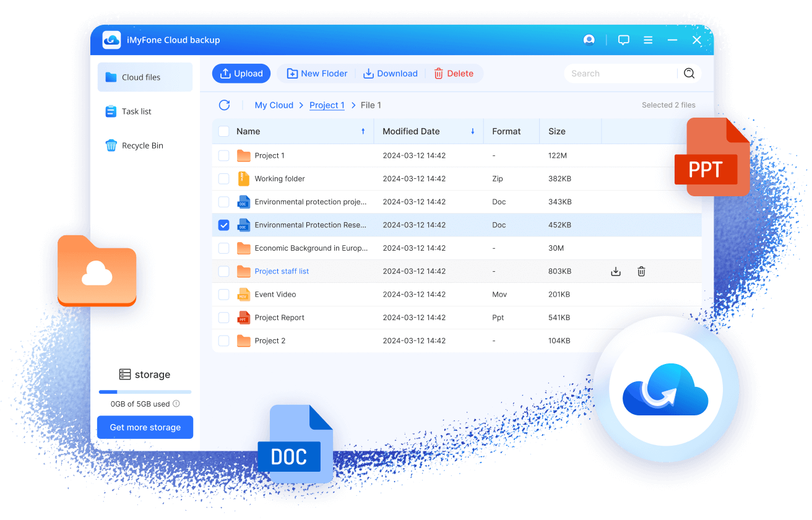Delete Project staff list via trash icon
Viewport: 812px width, 520px height.
coord(642,271)
